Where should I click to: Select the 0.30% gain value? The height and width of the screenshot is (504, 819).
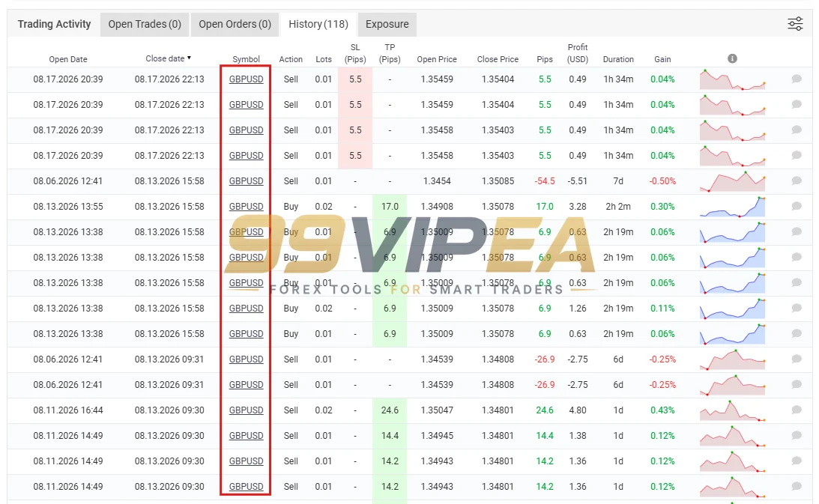tap(663, 206)
